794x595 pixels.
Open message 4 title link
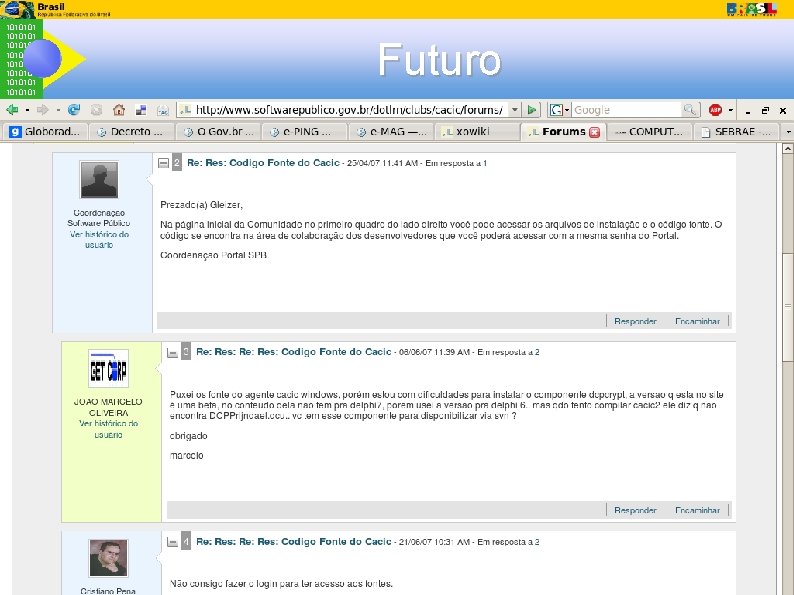[294, 542]
